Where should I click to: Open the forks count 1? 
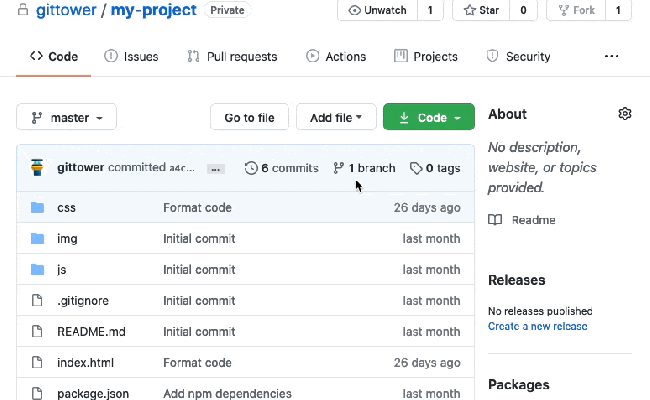pyautogui.click(x=618, y=10)
